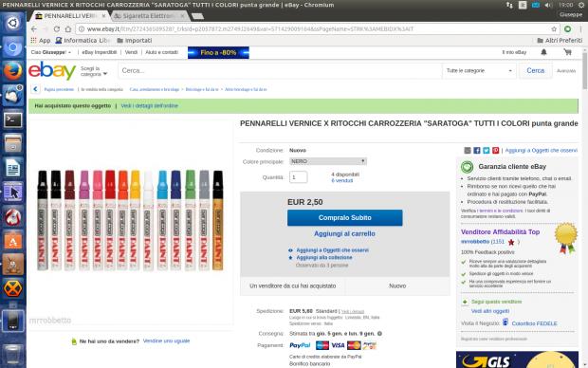Screen dimensions: 588x368
Task: Open the Apps grid shortcut
Action: pos(41,40)
